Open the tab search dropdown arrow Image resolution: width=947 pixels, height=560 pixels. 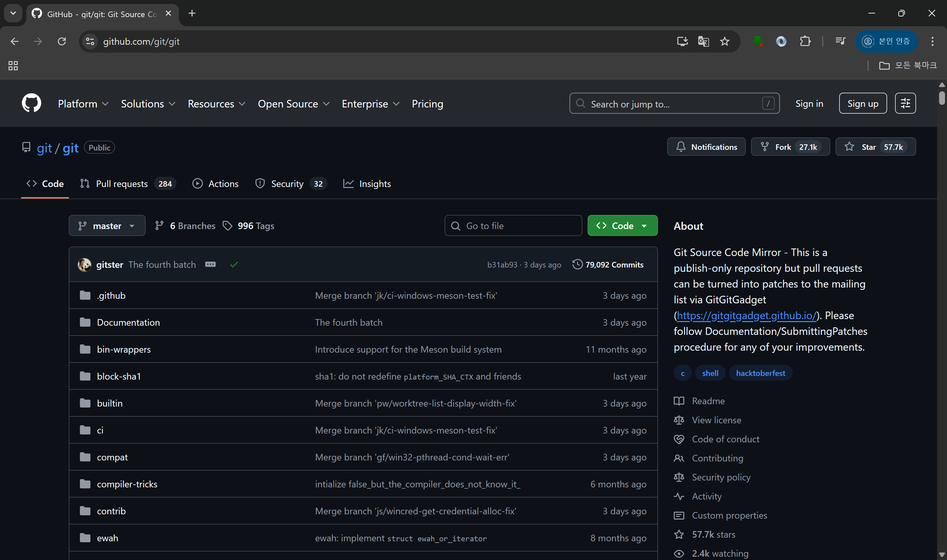click(13, 13)
